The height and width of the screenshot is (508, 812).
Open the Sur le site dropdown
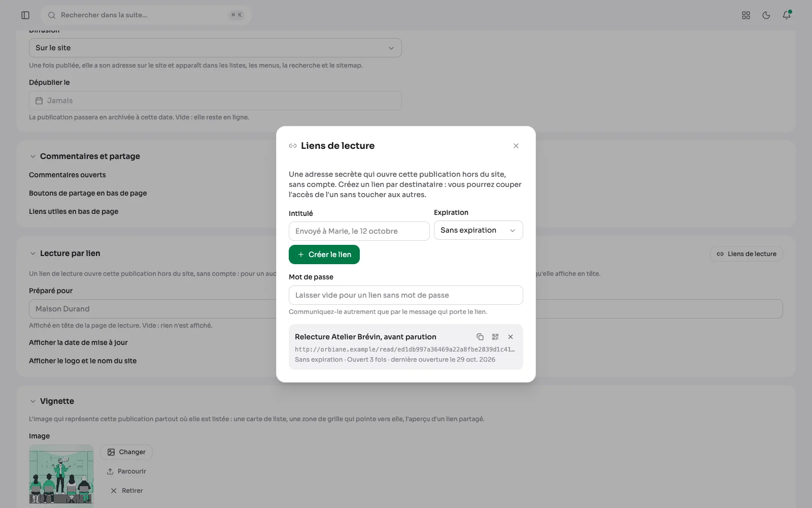tap(215, 48)
